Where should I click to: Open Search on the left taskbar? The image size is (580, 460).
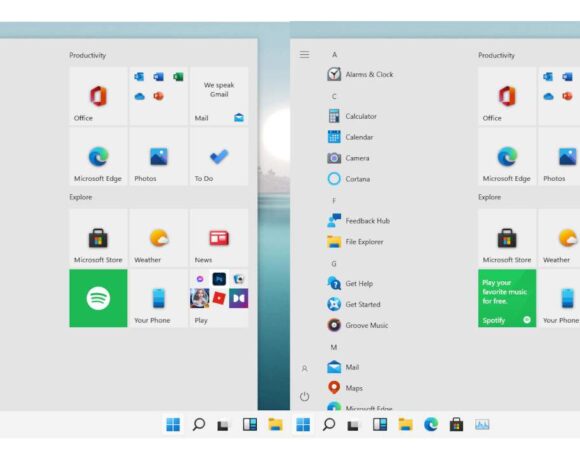[199, 424]
